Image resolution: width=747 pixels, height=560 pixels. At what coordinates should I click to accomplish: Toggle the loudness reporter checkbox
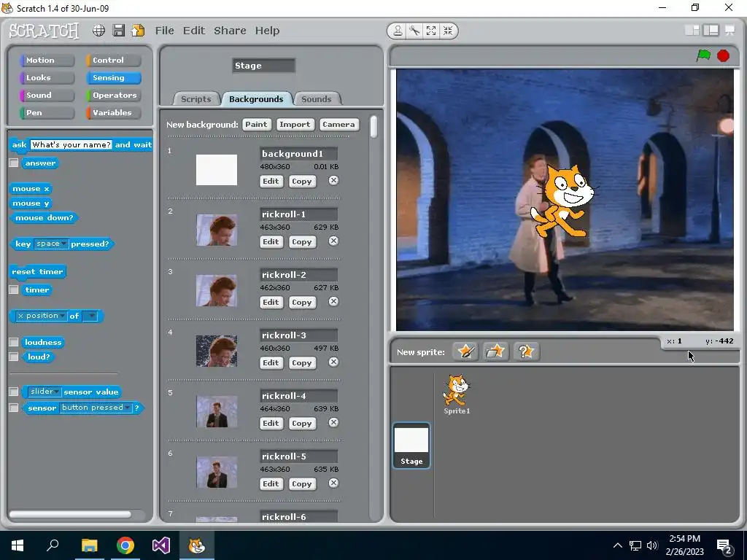pyautogui.click(x=14, y=342)
